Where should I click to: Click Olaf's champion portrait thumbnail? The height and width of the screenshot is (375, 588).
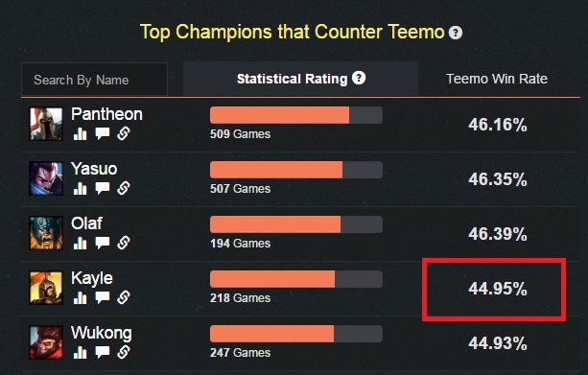click(x=46, y=233)
